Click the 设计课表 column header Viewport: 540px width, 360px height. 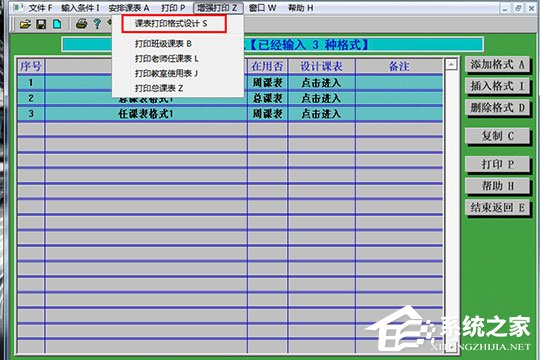click(x=321, y=66)
